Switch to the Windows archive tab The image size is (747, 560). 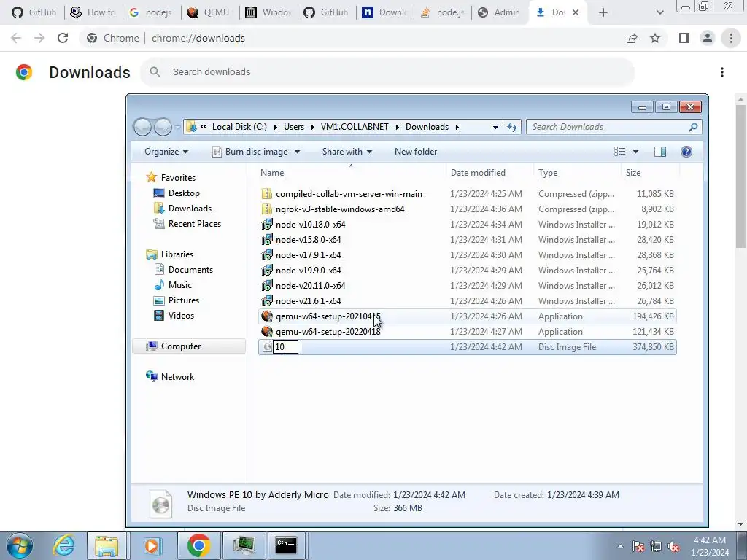pos(268,12)
